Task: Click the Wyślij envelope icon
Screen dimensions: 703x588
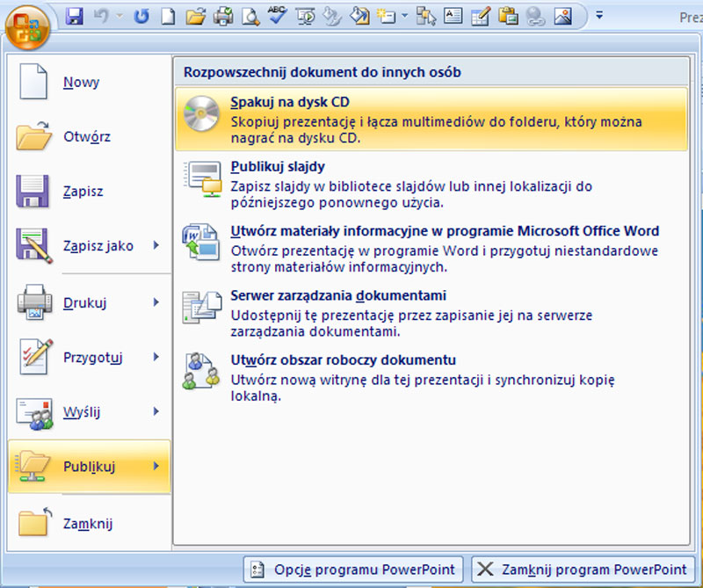Action: point(34,413)
